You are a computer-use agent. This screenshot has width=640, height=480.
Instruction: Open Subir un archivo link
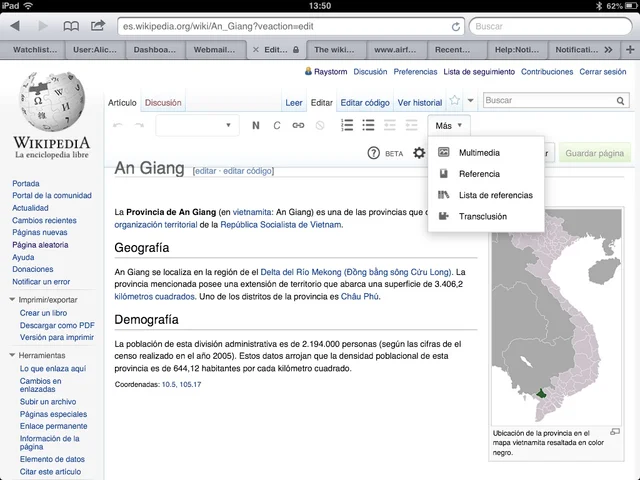(x=48, y=402)
